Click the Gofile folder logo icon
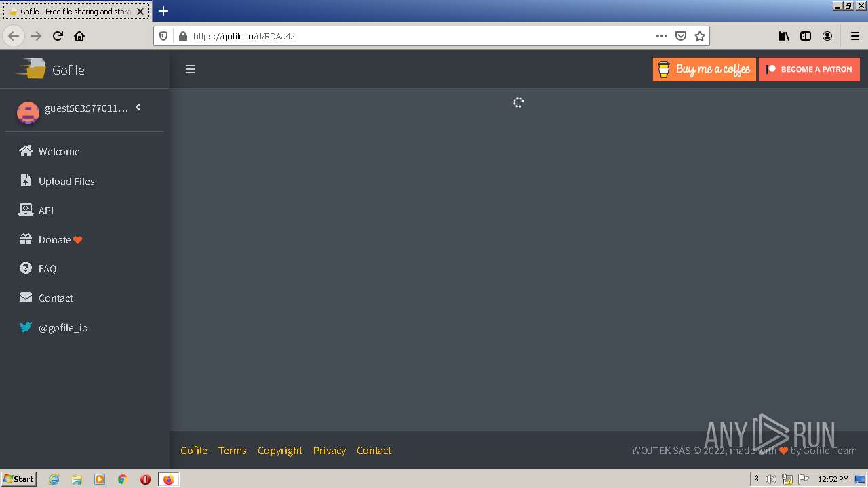Viewport: 868px width, 488px height. [x=31, y=68]
